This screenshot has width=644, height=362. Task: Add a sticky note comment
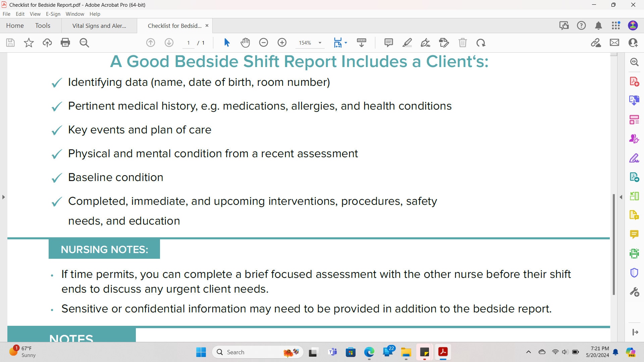point(389,43)
